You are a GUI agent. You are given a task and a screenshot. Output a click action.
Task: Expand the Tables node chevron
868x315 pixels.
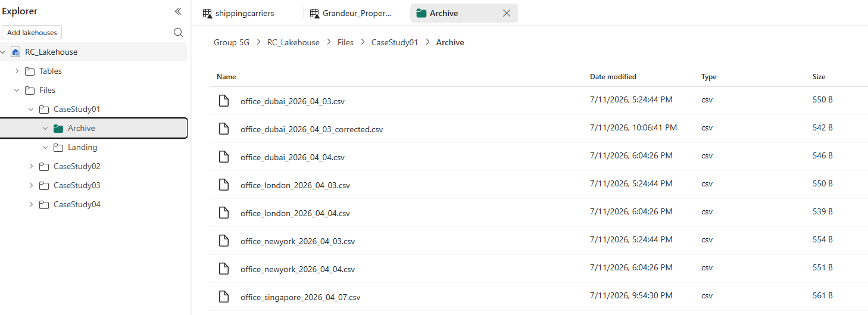click(x=17, y=71)
